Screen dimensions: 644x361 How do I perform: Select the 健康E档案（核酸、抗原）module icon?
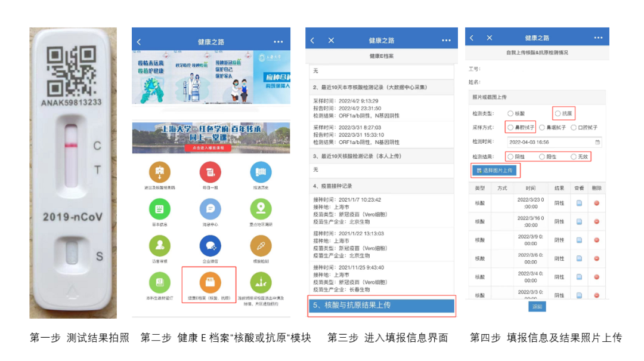(x=211, y=280)
